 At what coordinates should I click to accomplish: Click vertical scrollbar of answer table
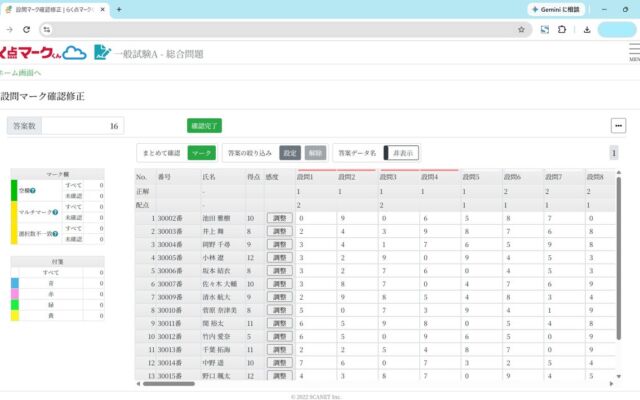tap(618, 258)
